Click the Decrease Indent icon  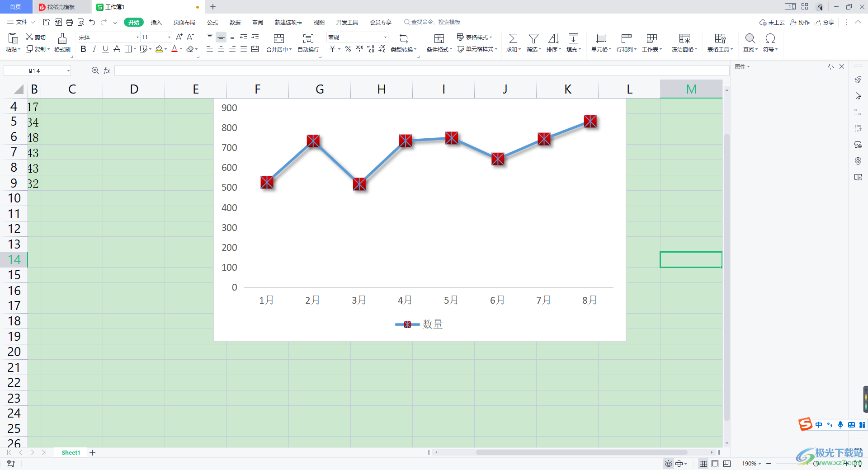tap(244, 37)
